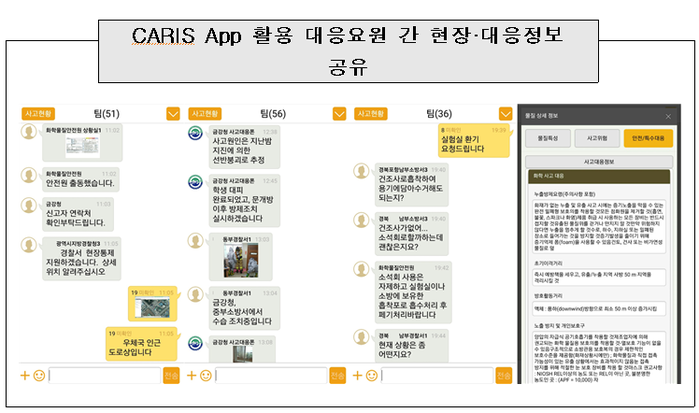The width and height of the screenshot is (699, 413).
Task: Open 사고현황 button in 팀(36) chat
Action: [370, 113]
